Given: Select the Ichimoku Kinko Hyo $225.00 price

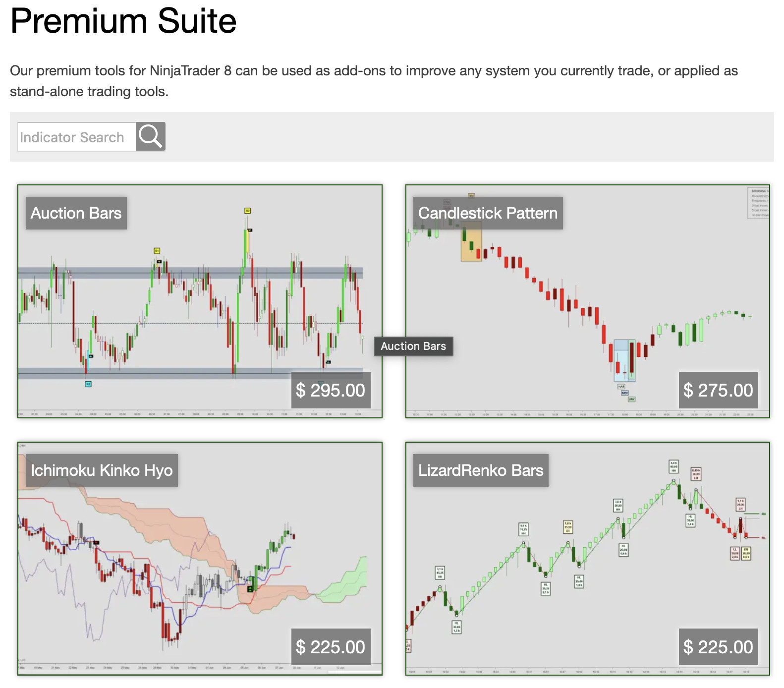Looking at the screenshot, I should pyautogui.click(x=330, y=647).
